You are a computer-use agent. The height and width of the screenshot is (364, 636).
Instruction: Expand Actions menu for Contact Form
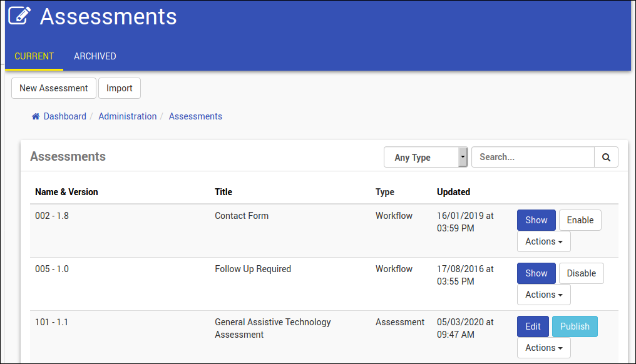click(x=543, y=241)
